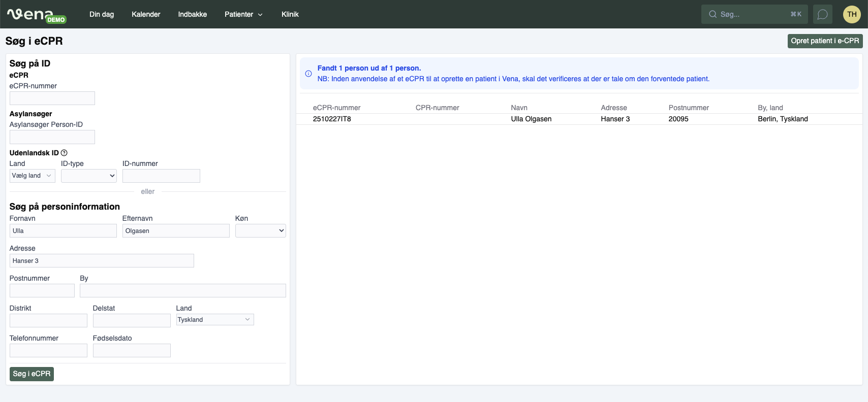Go to Din dag

point(102,14)
